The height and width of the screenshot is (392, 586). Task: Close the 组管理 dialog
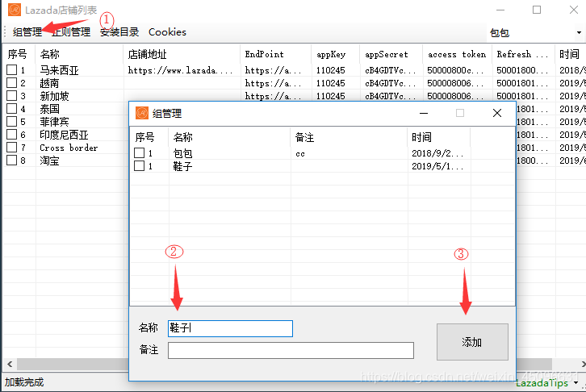497,113
